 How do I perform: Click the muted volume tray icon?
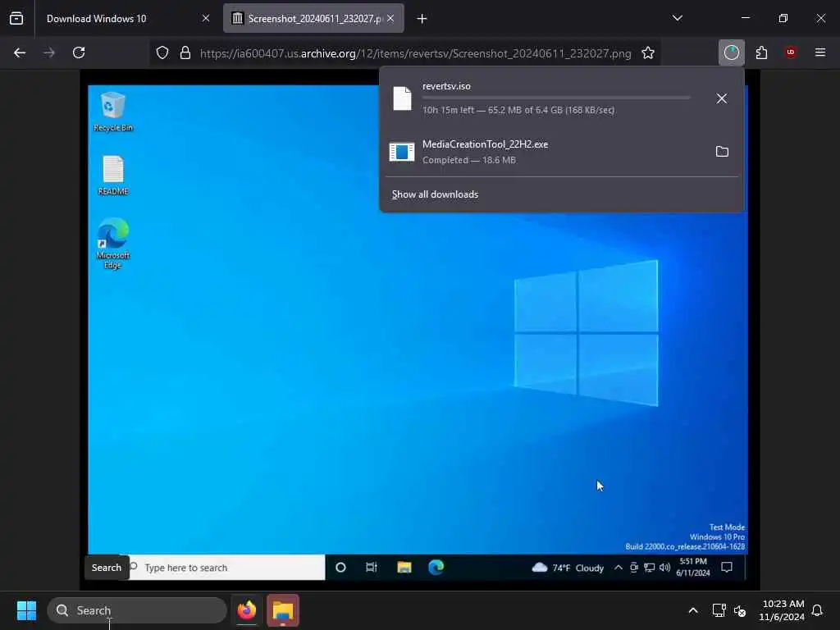click(x=740, y=610)
